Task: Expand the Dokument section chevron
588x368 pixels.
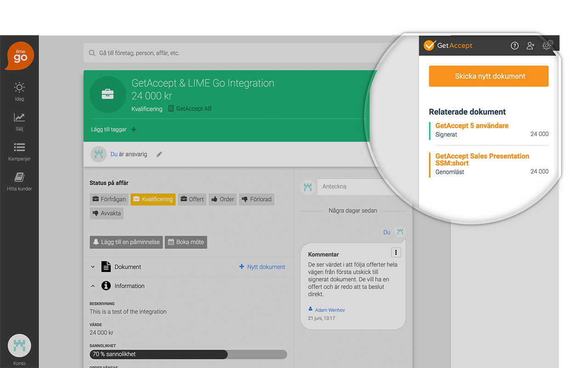Action: 93,267
